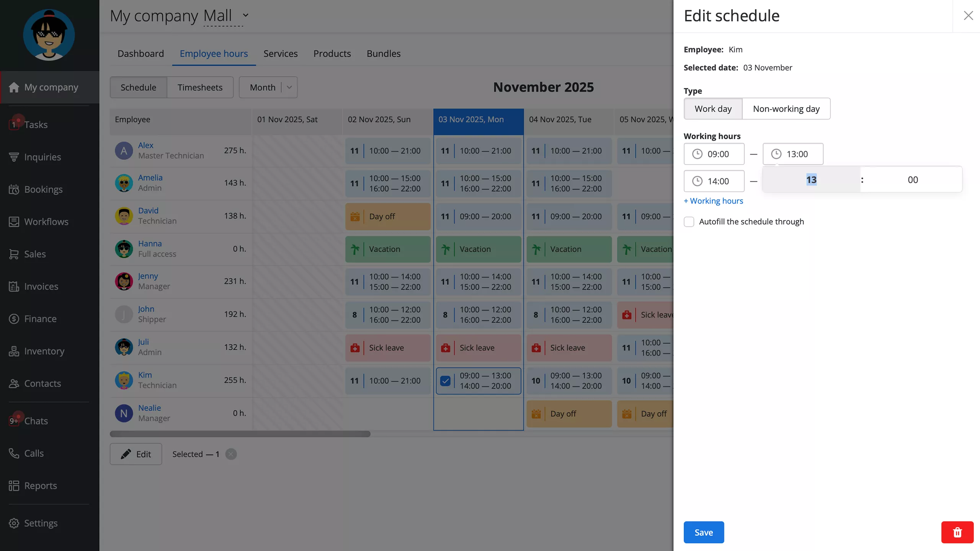Expand the Month view dropdown
This screenshot has height=551, width=980.
tap(289, 87)
